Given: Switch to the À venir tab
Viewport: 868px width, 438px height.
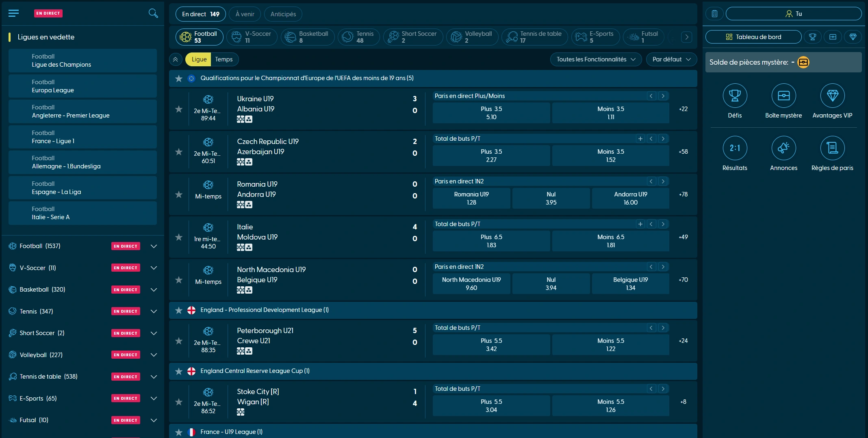Looking at the screenshot, I should pyautogui.click(x=245, y=14).
